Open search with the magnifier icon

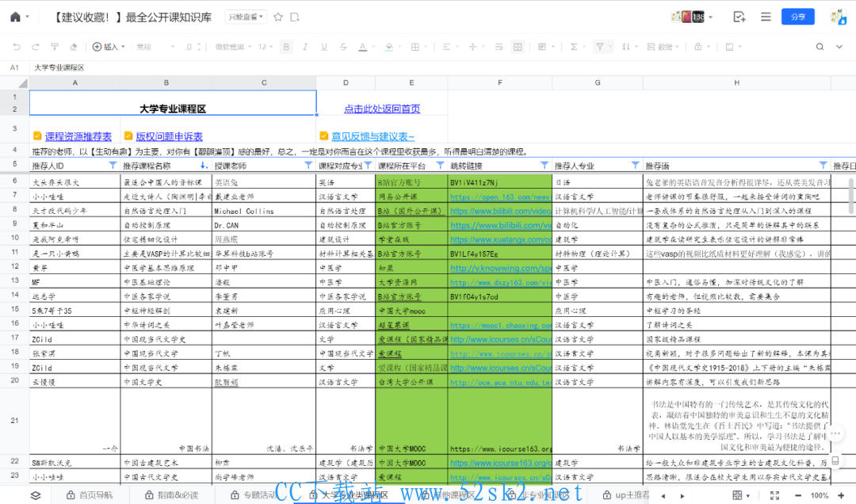click(x=820, y=47)
